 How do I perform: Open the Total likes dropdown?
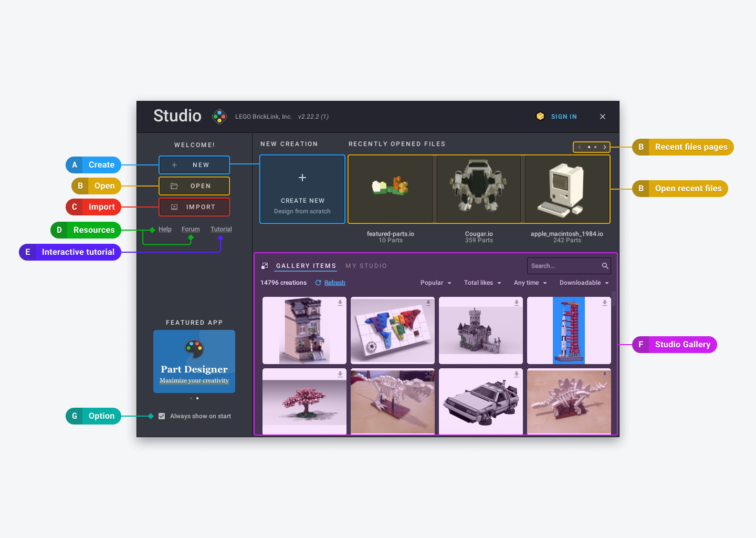pyautogui.click(x=482, y=283)
